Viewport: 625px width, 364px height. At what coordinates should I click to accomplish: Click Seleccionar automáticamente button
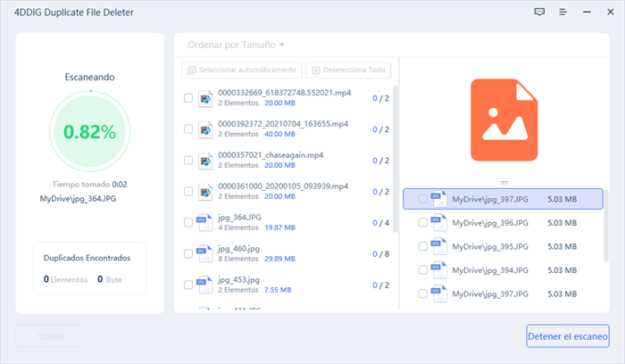[242, 70]
